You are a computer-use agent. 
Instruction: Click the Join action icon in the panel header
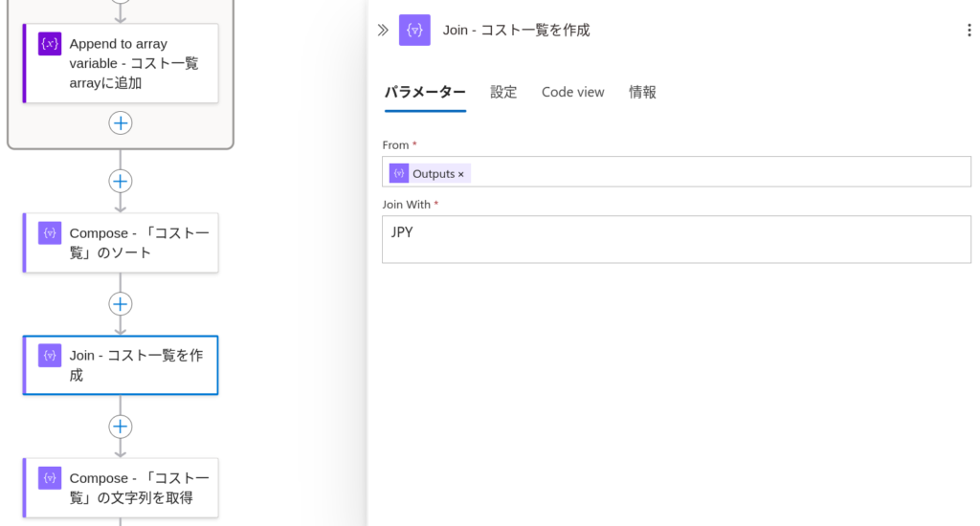[x=414, y=30]
